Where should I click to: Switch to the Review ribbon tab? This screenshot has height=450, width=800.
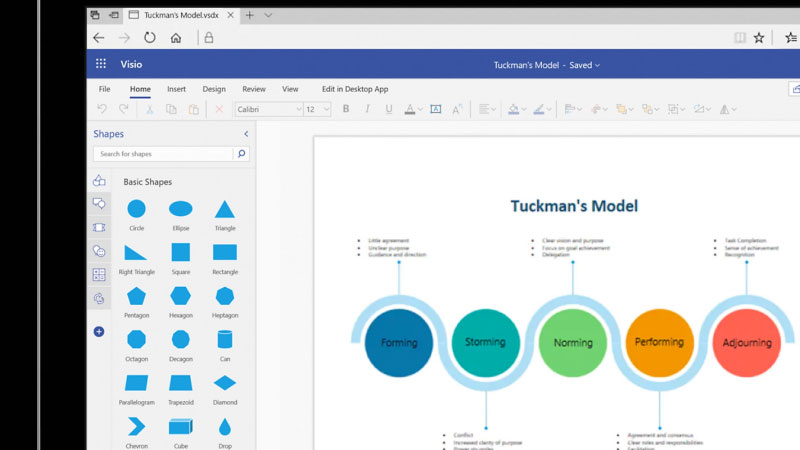click(254, 89)
